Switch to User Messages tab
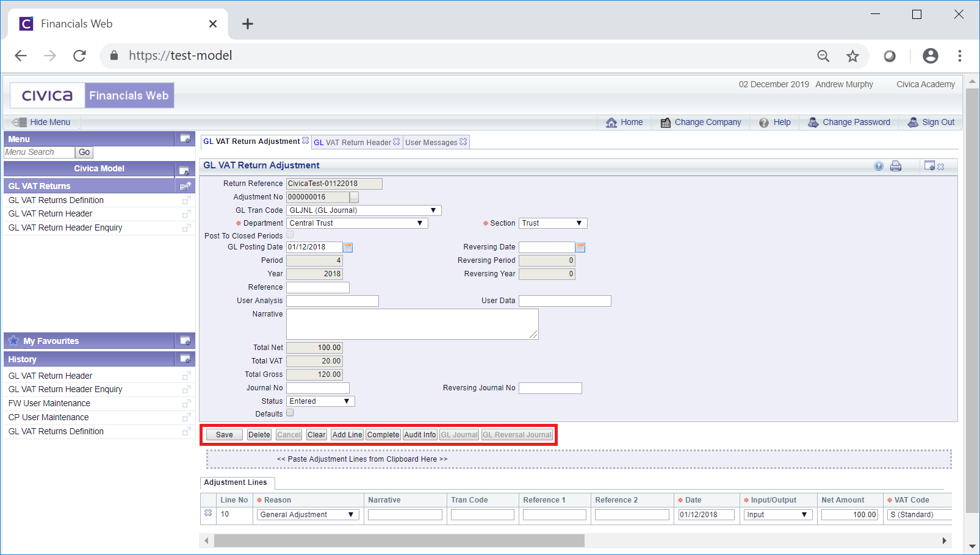This screenshot has height=555, width=980. tap(431, 143)
